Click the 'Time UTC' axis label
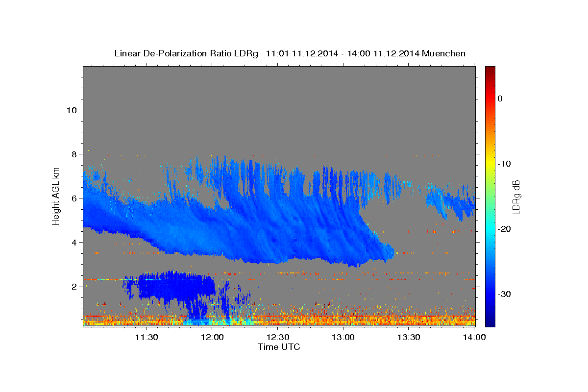This screenshot has width=588, height=392. (x=279, y=347)
